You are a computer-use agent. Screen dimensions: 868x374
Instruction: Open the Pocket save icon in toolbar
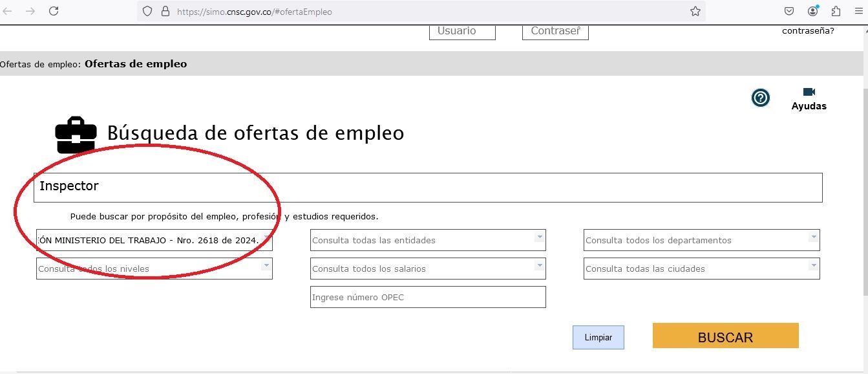[x=789, y=11]
